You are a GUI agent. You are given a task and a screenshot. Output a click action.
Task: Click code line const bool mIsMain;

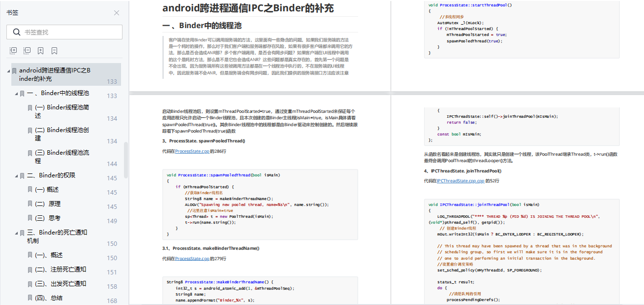point(459,134)
